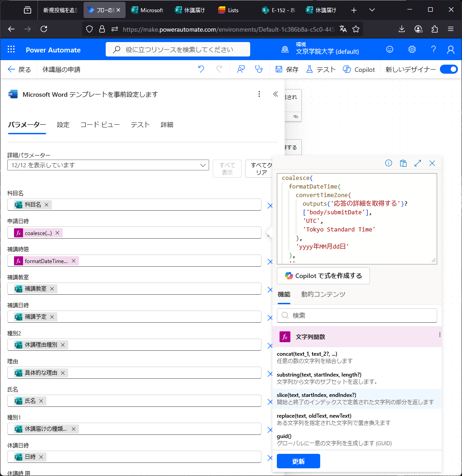Click the flow checker stethoscope icon
Screen dimensions: 462x476
pyautogui.click(x=258, y=69)
